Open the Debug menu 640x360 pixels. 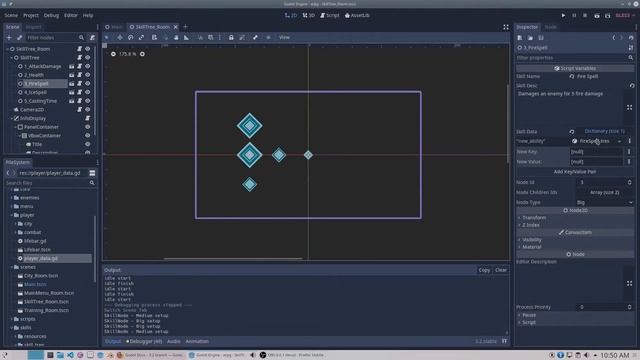coord(51,16)
